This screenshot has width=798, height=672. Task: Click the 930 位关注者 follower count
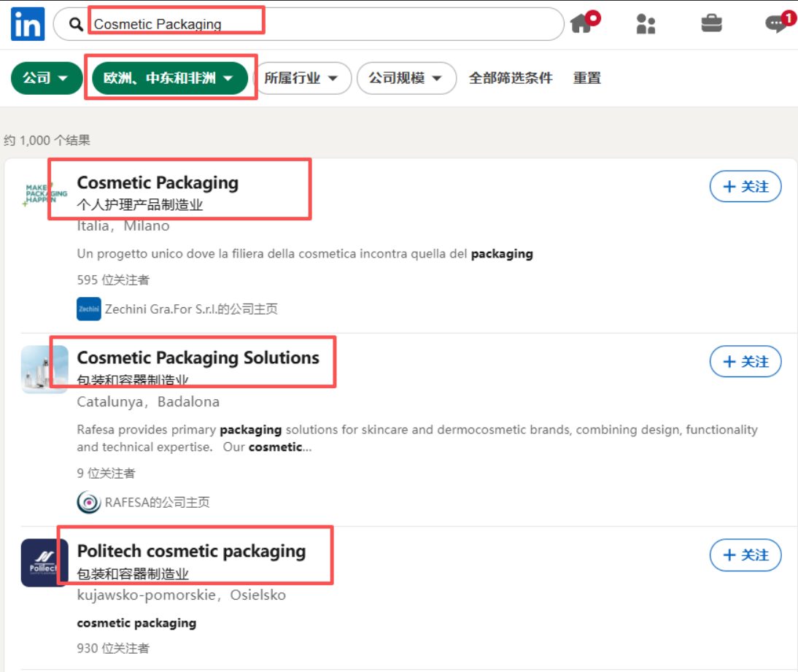(113, 648)
